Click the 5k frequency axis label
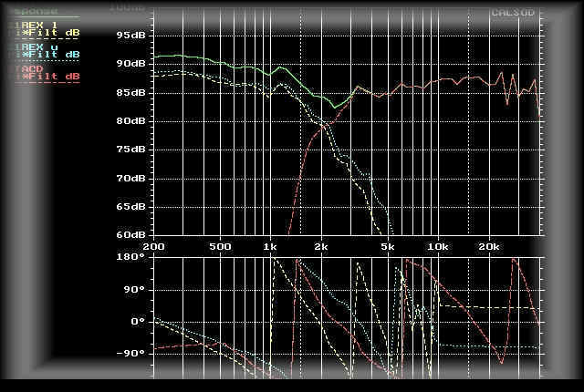The height and width of the screenshot is (392, 584). tap(388, 247)
